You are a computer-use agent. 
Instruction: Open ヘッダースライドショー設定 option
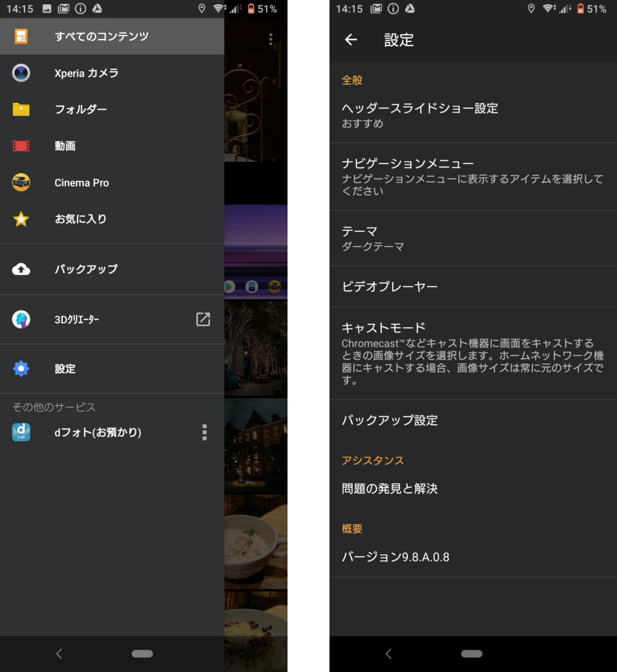(473, 115)
